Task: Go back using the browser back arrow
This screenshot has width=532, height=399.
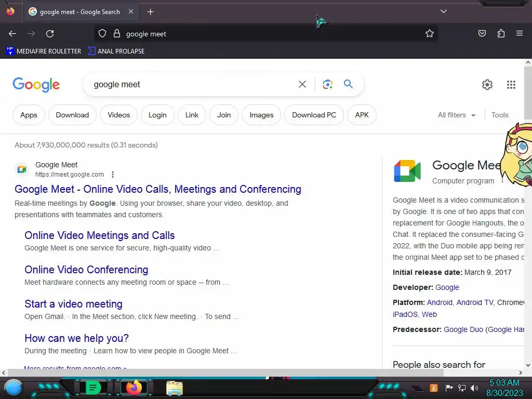Action: coord(12,34)
